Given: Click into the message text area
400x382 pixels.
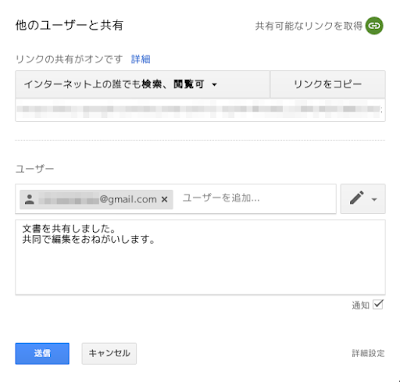Looking at the screenshot, I should tap(200, 257).
